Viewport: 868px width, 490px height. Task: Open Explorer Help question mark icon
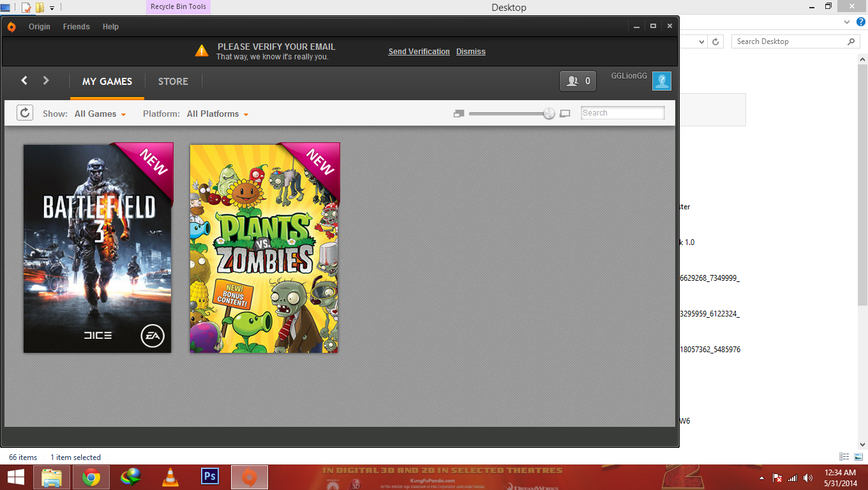click(861, 22)
